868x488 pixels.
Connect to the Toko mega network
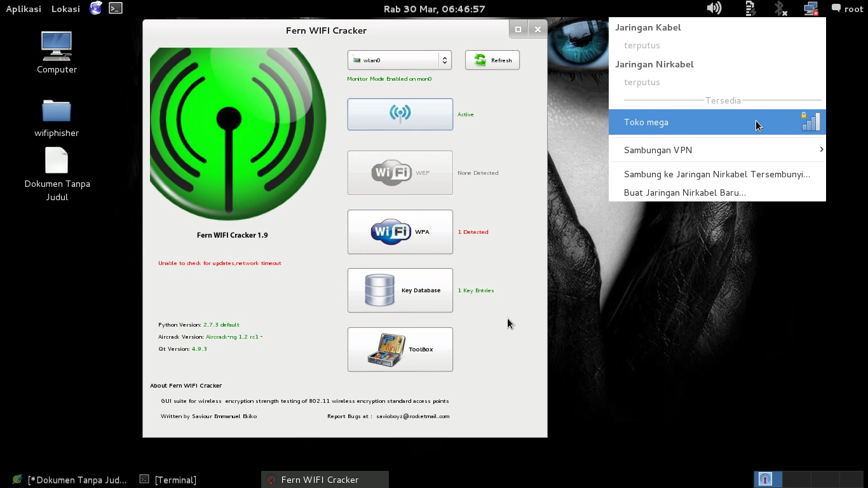[x=717, y=122]
